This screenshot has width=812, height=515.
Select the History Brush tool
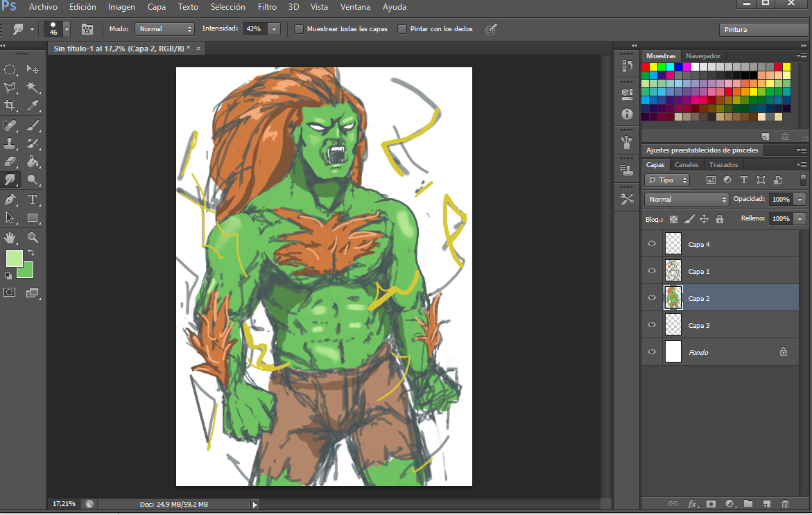[33, 143]
